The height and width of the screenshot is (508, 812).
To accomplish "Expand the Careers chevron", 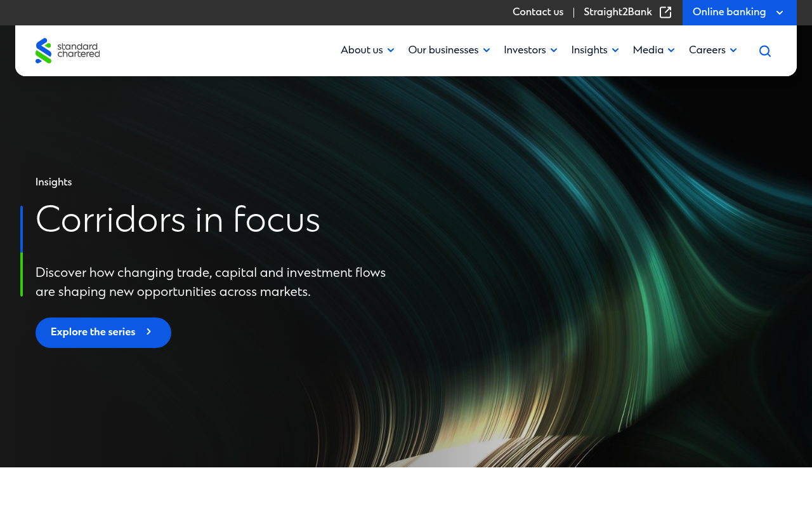I will pyautogui.click(x=733, y=50).
